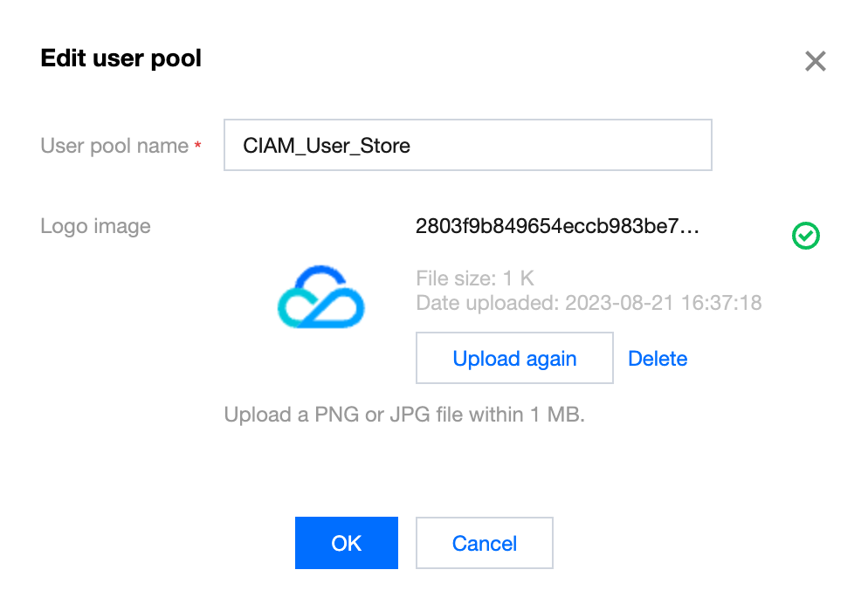Delete the uploaded logo image
This screenshot has width=868, height=611.
pos(658,359)
